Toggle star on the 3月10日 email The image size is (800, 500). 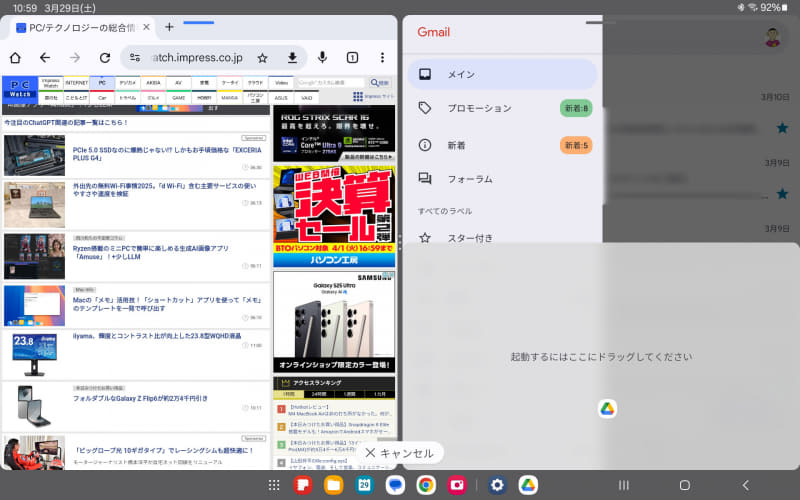782,128
